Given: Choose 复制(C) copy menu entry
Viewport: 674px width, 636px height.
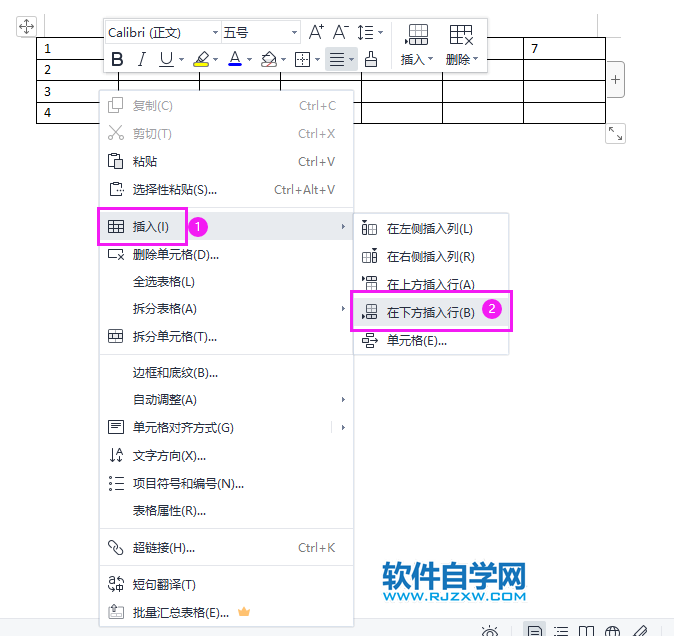Looking at the screenshot, I should [227, 106].
